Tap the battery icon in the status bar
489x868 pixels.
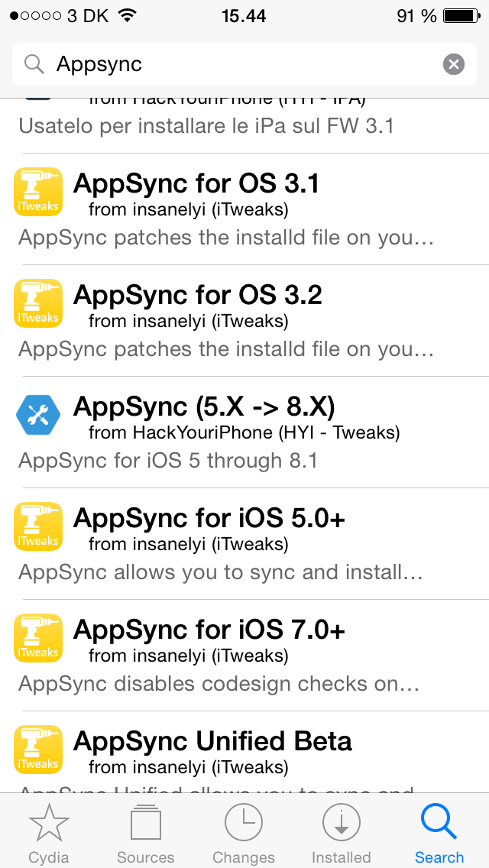461,16
